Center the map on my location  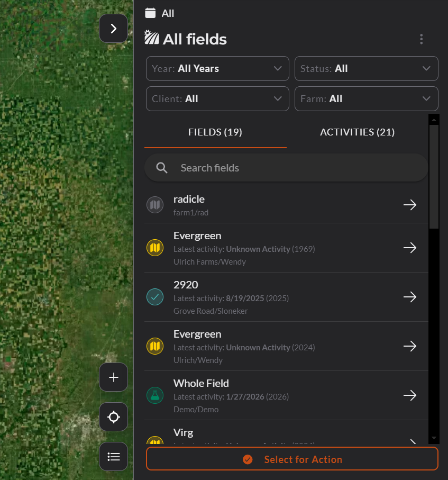point(113,417)
